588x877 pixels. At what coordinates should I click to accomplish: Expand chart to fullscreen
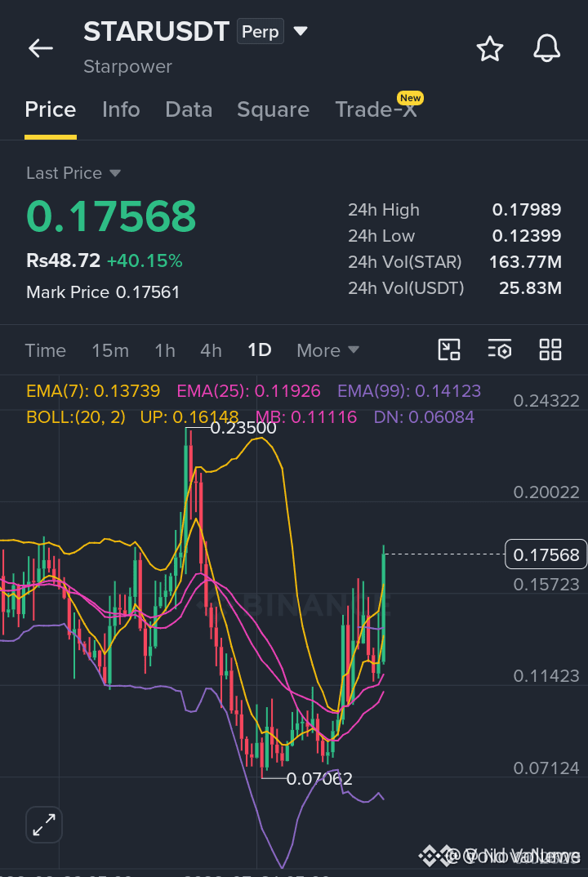[43, 825]
